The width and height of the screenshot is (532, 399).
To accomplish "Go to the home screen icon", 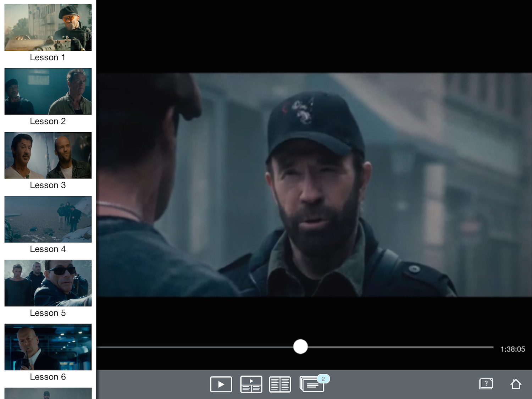I will coord(516,384).
